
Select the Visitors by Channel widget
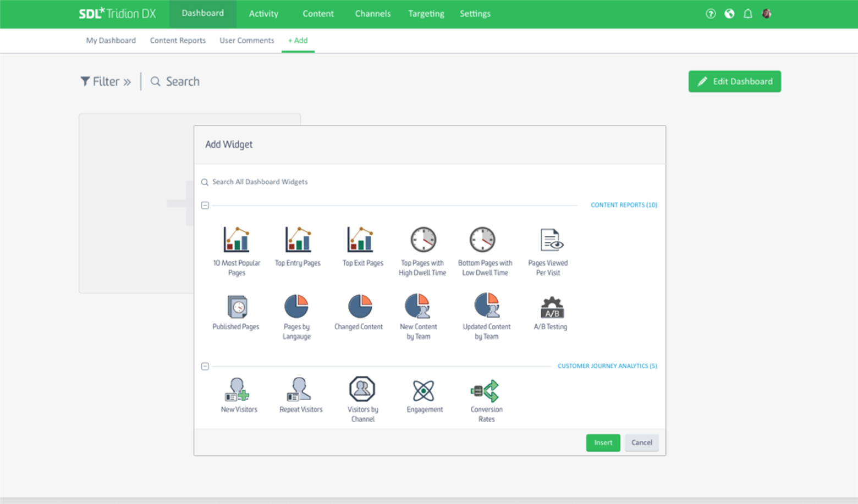(362, 400)
